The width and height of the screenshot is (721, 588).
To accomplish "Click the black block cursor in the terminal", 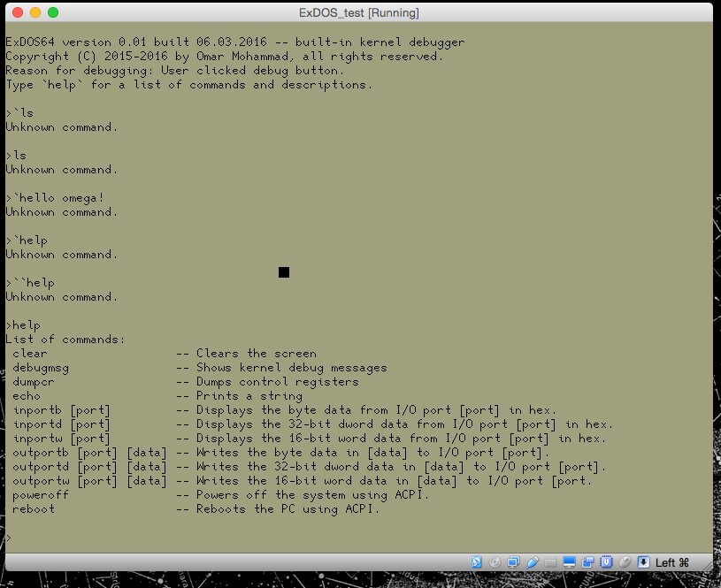I will tap(284, 272).
